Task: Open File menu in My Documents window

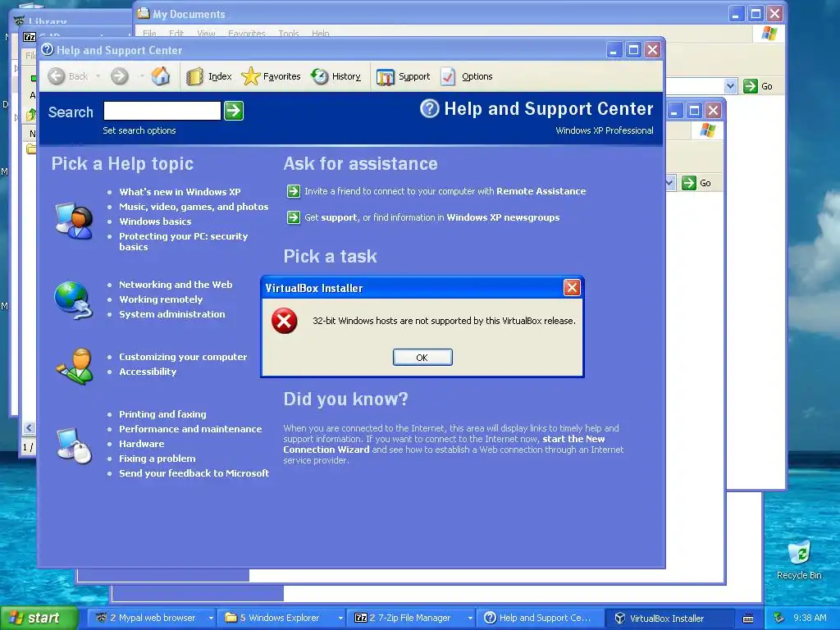Action: tap(149, 33)
